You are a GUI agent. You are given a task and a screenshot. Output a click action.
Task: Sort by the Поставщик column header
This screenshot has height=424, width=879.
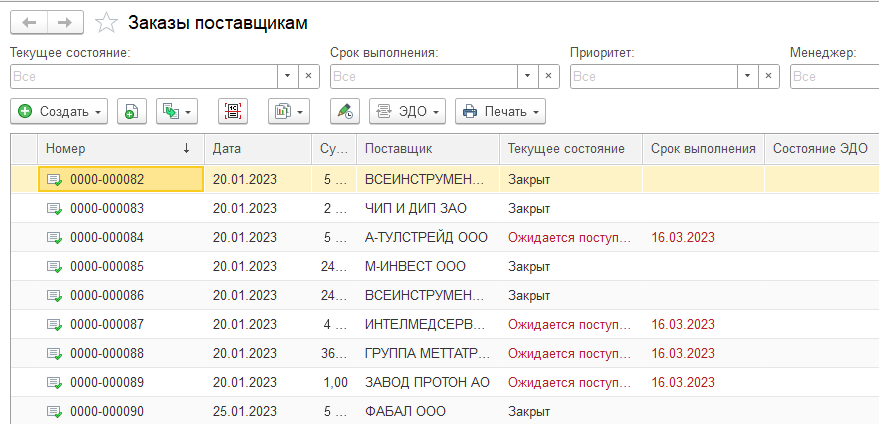click(x=428, y=149)
